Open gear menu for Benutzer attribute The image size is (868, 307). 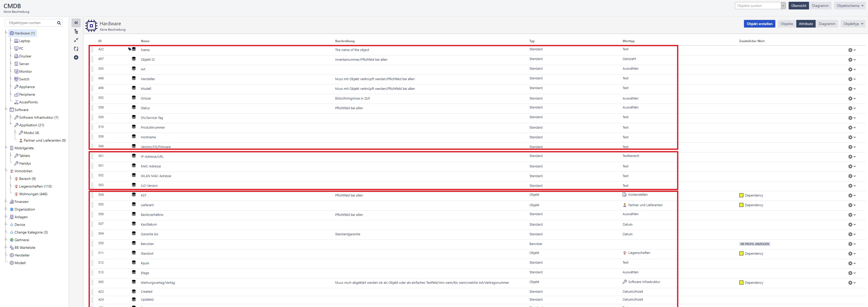pos(852,244)
